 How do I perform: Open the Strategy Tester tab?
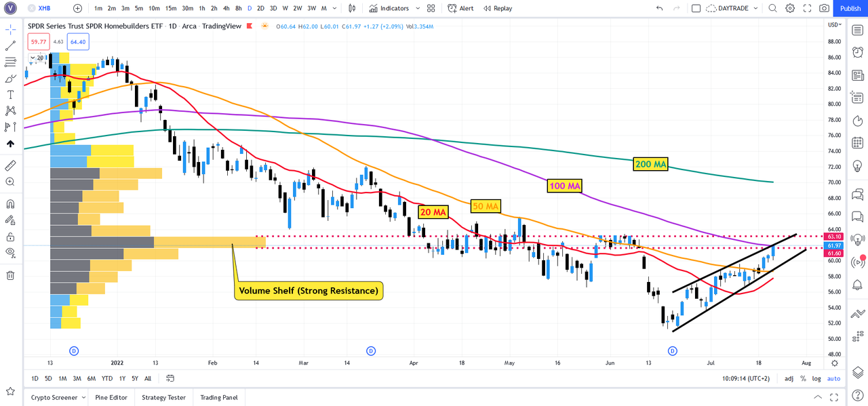tap(163, 397)
